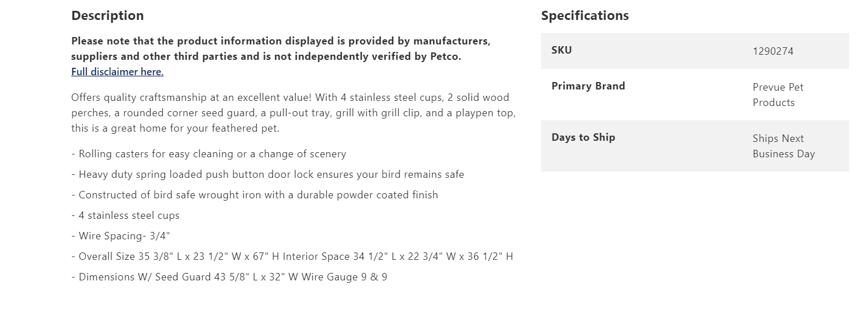Select the bird safe wrought iron bullet
Image resolution: width=868 pixels, height=314 pixels.
pos(255,195)
